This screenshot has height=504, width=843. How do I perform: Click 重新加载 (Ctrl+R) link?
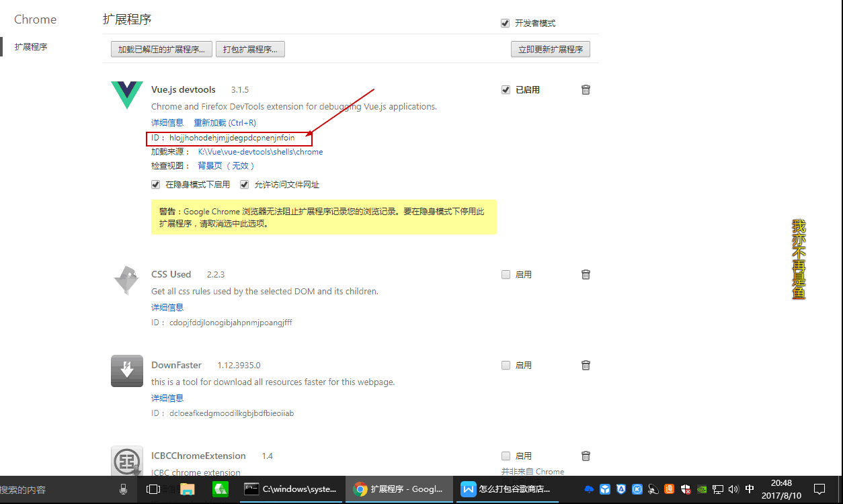click(x=225, y=123)
